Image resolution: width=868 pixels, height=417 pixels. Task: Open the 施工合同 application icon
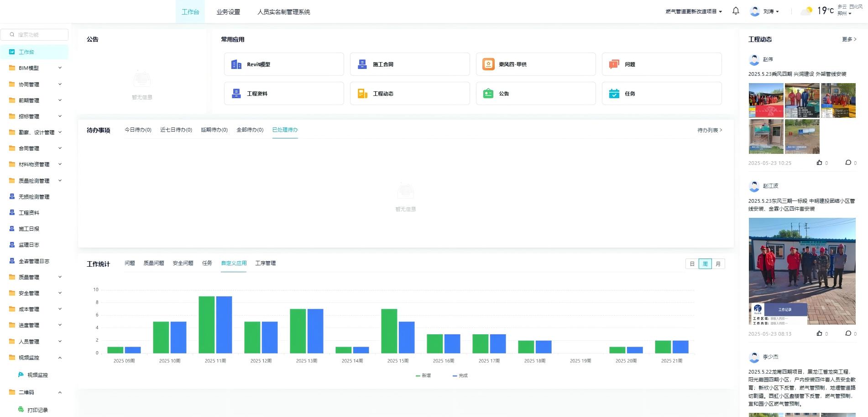pyautogui.click(x=362, y=64)
